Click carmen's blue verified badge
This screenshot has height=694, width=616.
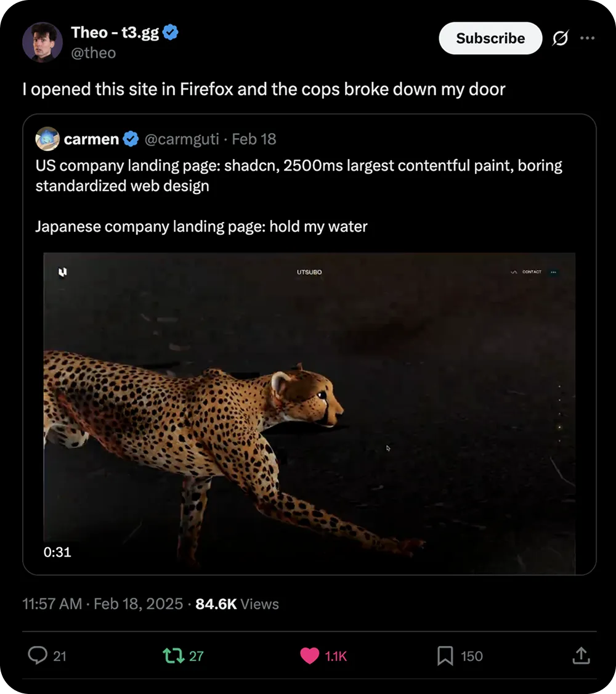[131, 139]
